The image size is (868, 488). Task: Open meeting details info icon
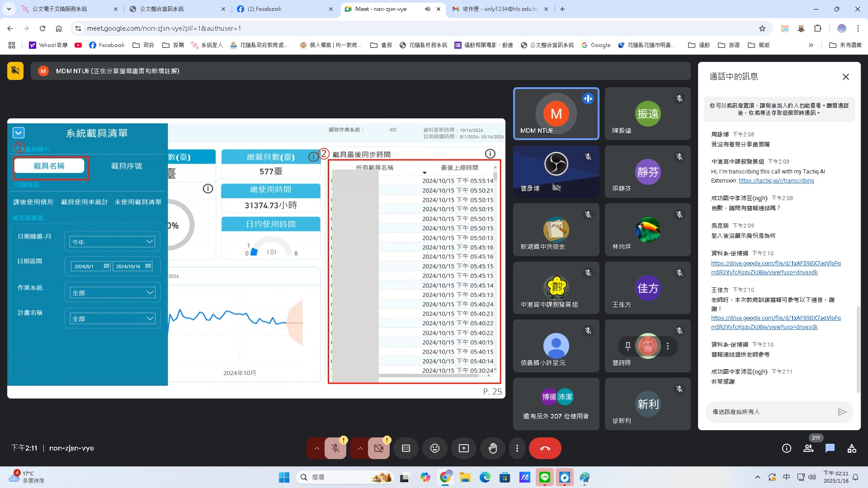click(786, 448)
